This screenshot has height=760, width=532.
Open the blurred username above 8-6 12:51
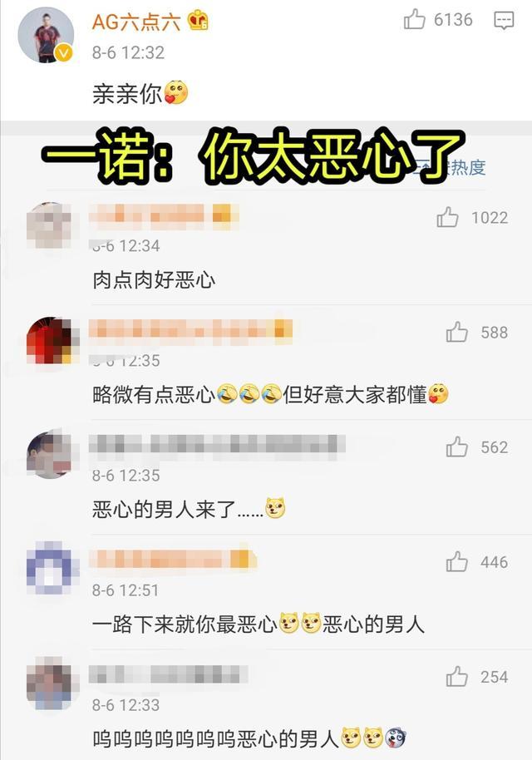173,559
